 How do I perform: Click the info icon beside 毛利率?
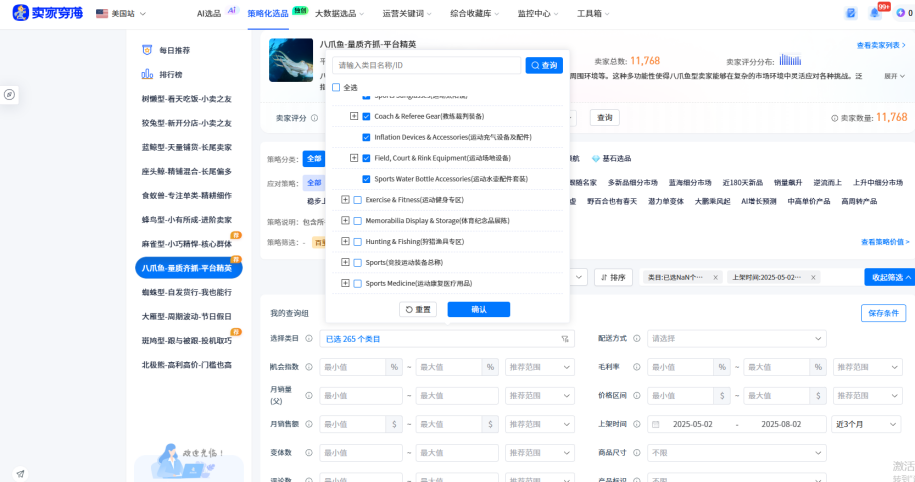coord(637,367)
